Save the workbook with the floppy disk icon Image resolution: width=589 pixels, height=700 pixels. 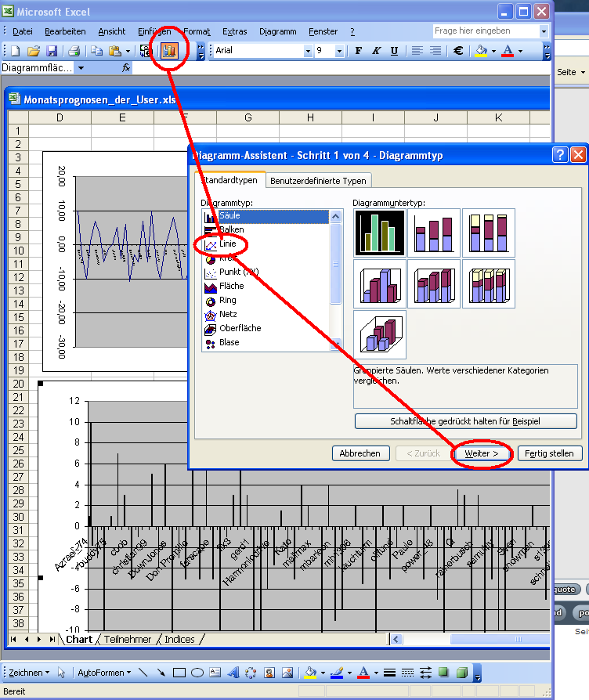point(52,50)
